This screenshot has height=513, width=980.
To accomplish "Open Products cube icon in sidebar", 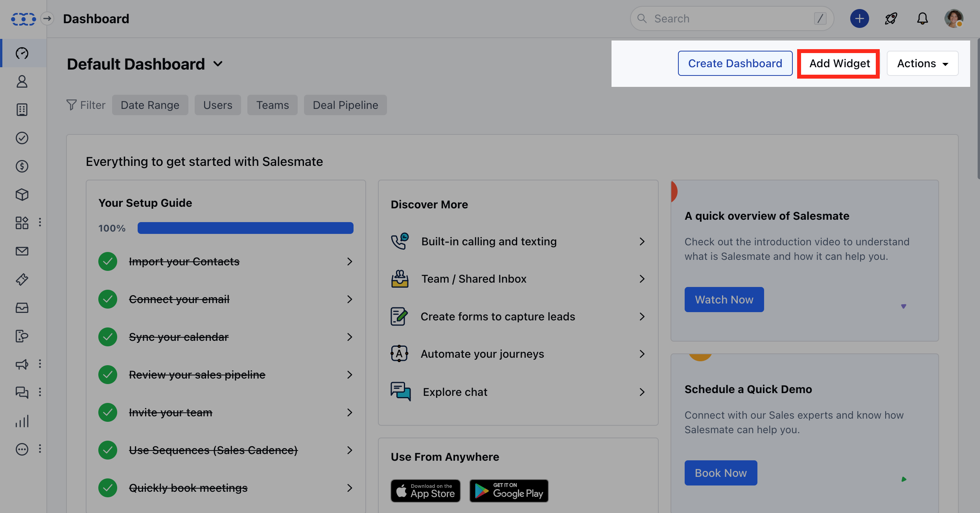I will click(x=22, y=195).
